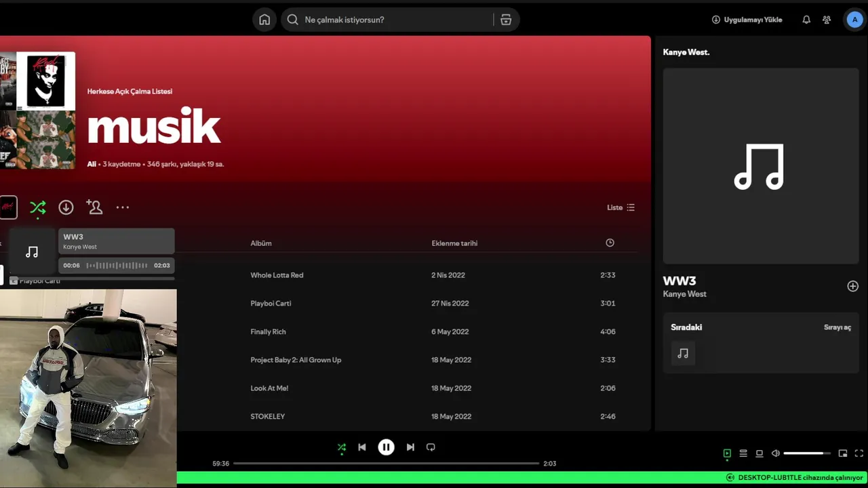Open the Browse icon in search bar
The width and height of the screenshot is (868, 488).
pyautogui.click(x=506, y=20)
